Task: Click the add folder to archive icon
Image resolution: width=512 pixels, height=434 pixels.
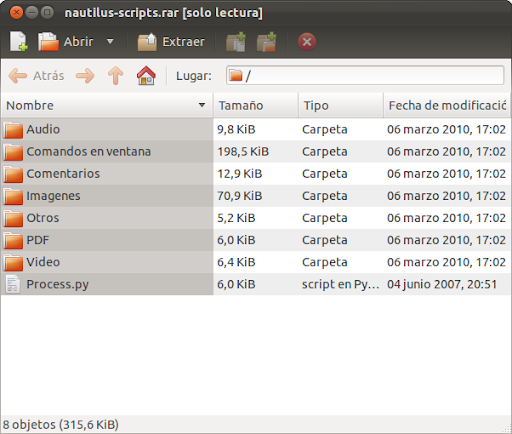Action: pyautogui.click(x=266, y=42)
